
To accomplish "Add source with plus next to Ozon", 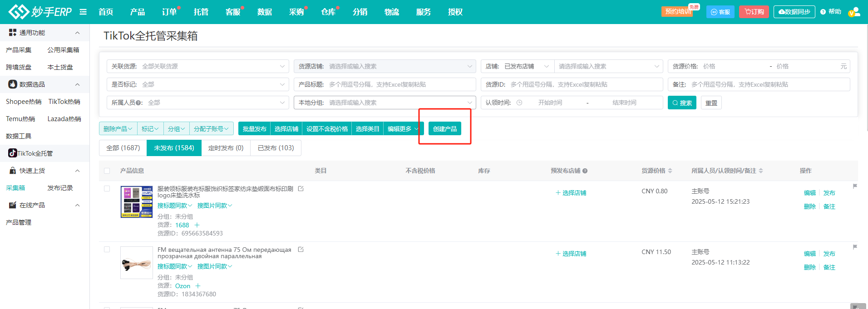I will click(x=197, y=286).
